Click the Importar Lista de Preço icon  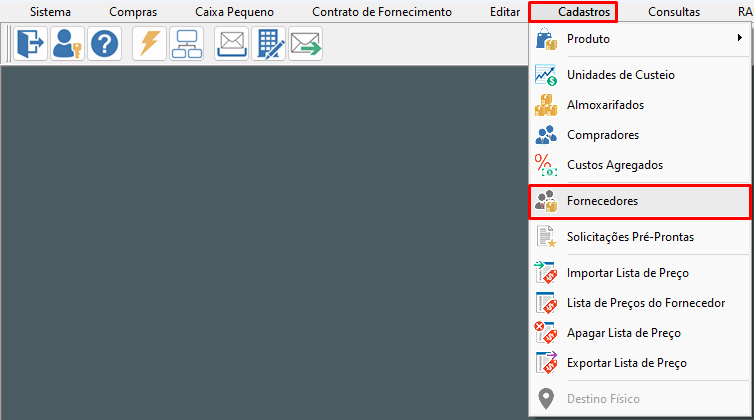[x=546, y=273]
